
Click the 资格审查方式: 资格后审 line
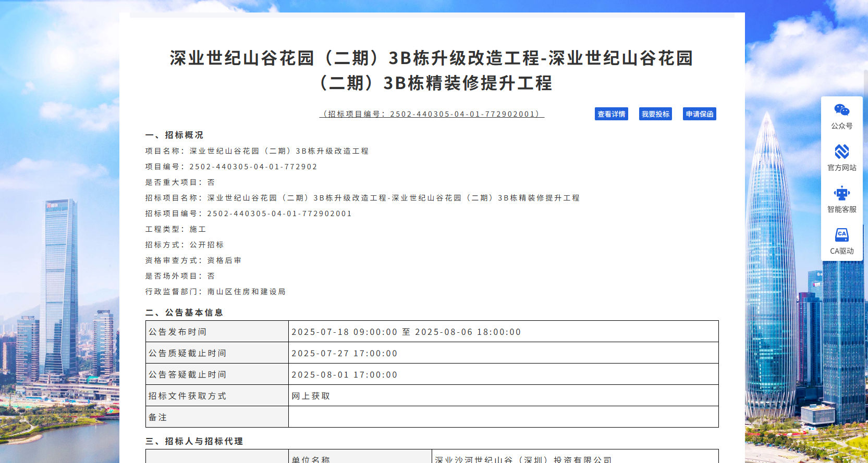tap(193, 260)
